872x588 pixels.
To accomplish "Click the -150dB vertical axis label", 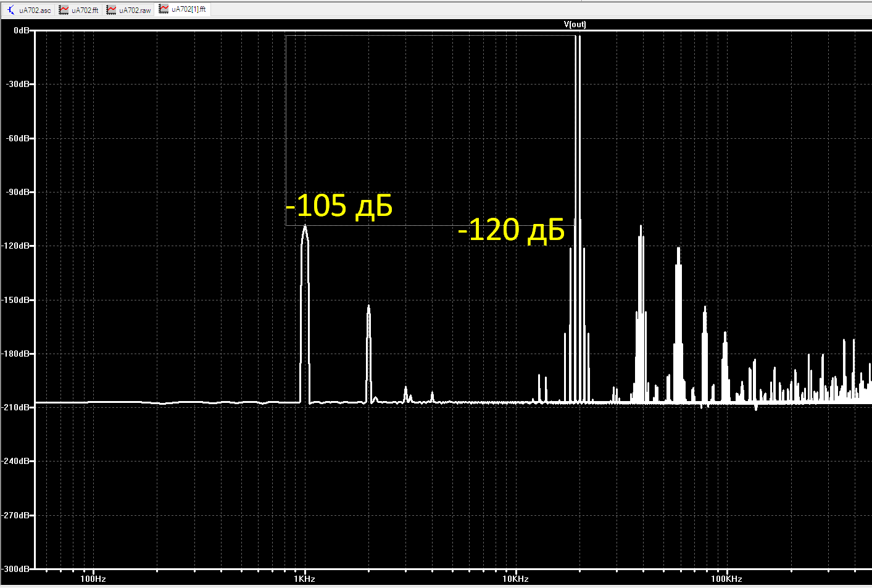I will (x=16, y=300).
